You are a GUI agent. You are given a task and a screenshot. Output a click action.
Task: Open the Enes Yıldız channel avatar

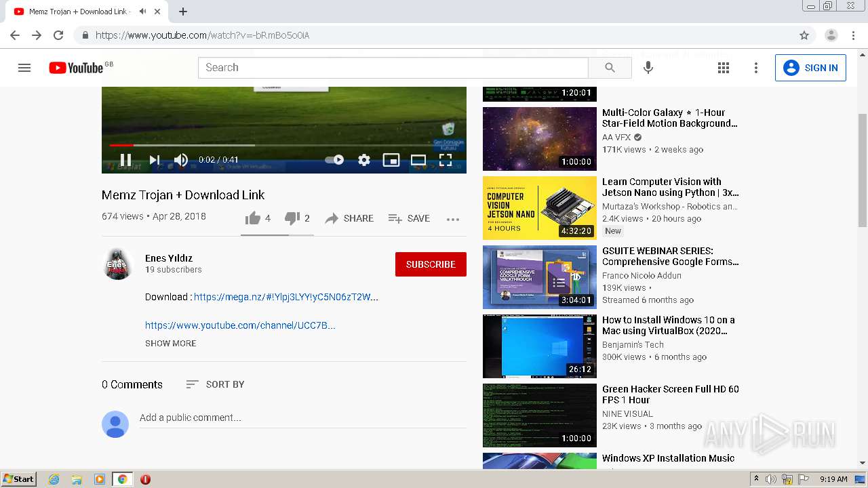pos(118,264)
